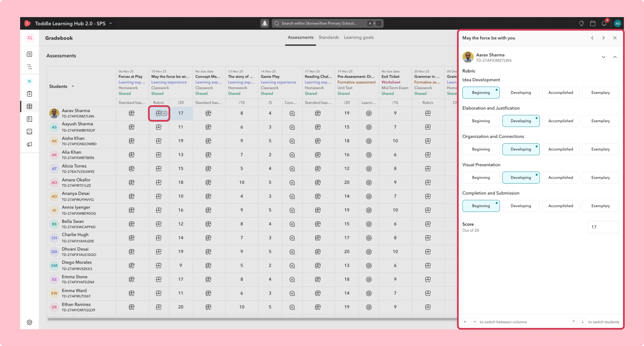Move to previous student with up chevron

click(615, 57)
